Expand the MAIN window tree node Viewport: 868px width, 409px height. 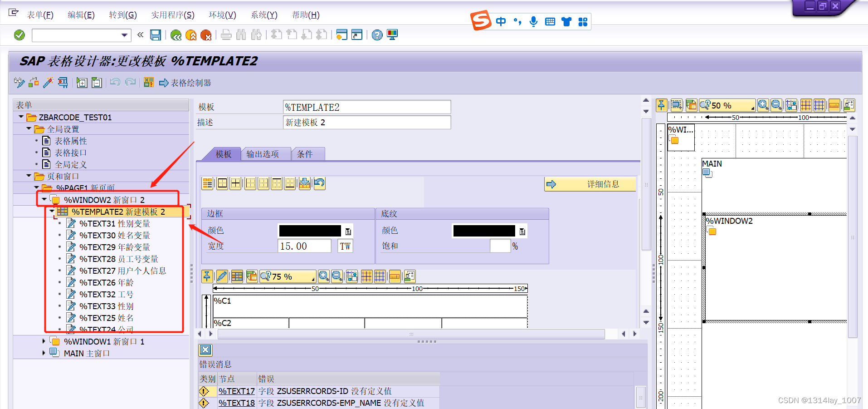pyautogui.click(x=44, y=353)
